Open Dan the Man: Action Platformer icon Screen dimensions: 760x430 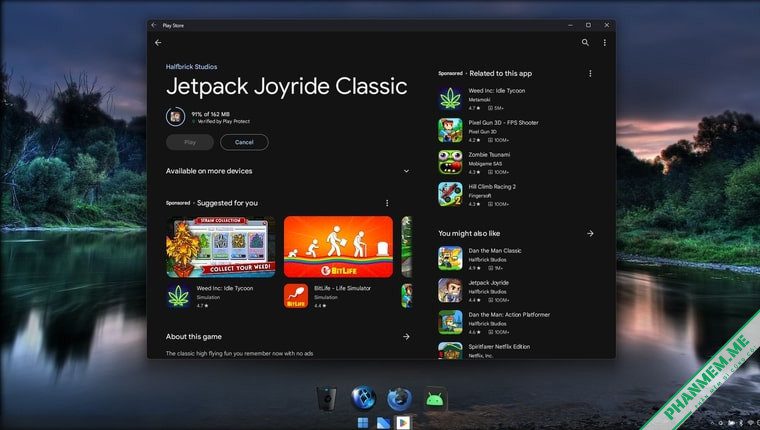450,322
